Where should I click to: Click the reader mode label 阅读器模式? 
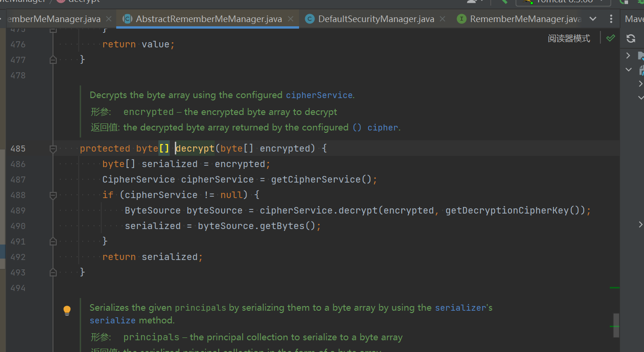569,38
